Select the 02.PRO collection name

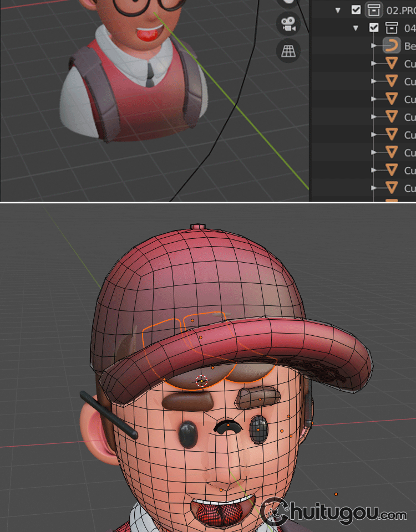click(x=401, y=10)
